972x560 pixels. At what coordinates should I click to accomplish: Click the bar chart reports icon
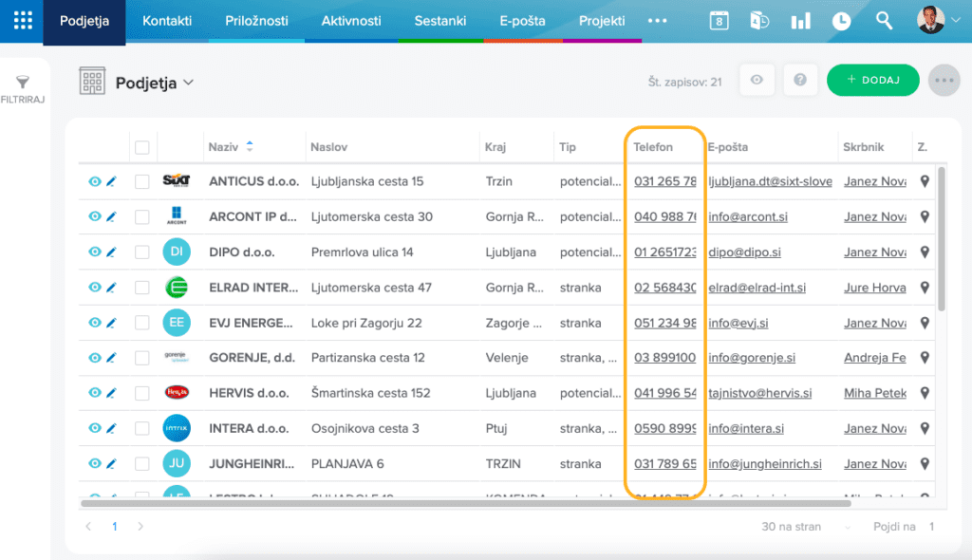click(x=800, y=21)
